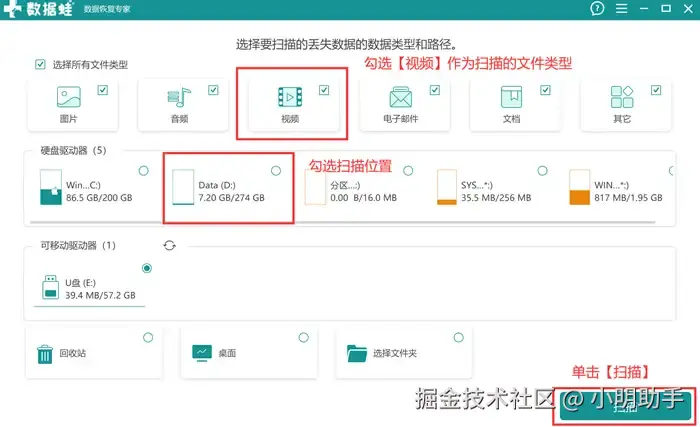Click the 硬盘驱动器 (5) heading

pos(73,151)
